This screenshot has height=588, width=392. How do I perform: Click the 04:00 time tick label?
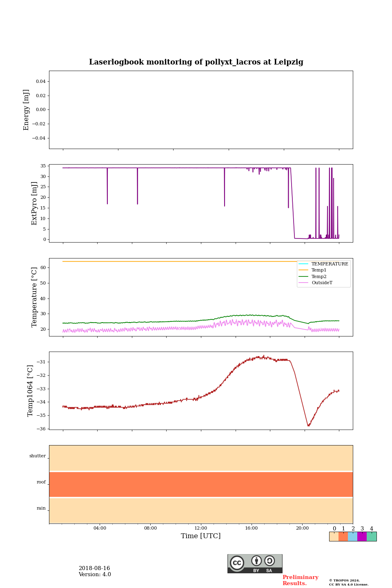100,528
